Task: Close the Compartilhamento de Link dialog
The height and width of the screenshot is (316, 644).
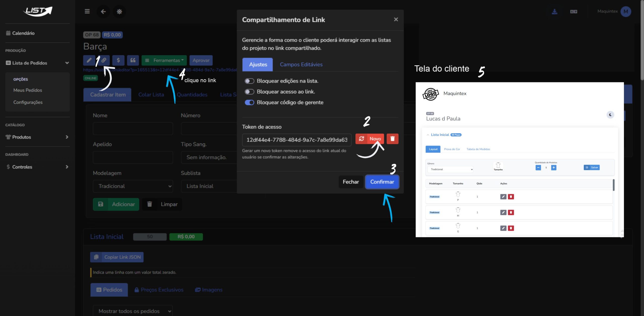Action: tap(396, 19)
